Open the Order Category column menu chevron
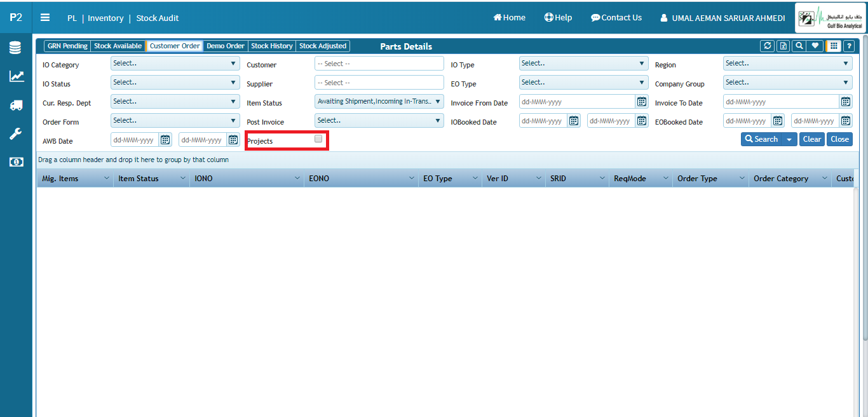 pyautogui.click(x=824, y=179)
